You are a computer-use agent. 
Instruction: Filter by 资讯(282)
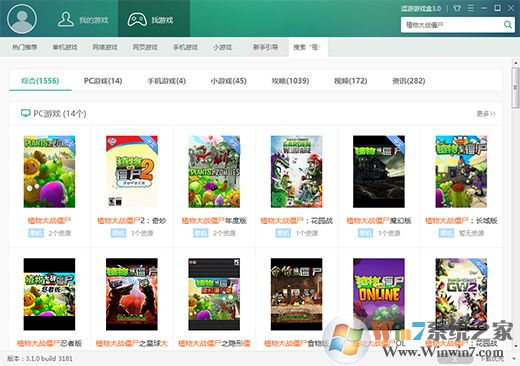coord(408,81)
